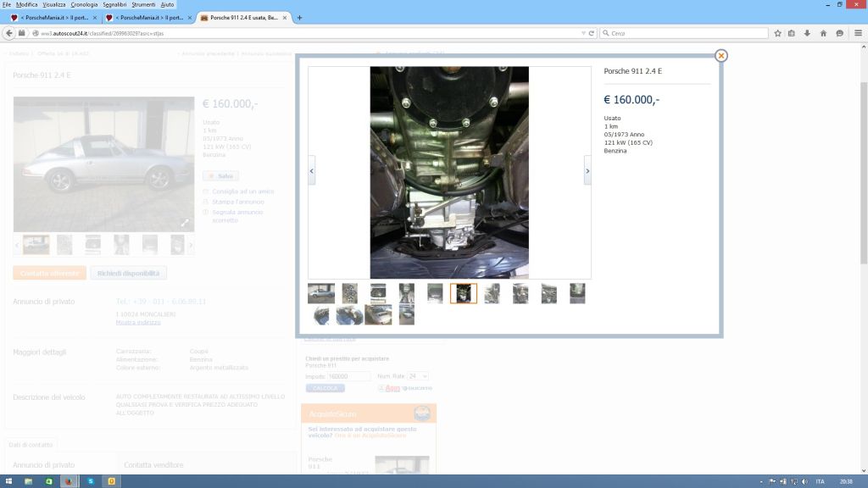
Task: Open a new browser tab with plus
Action: pyautogui.click(x=299, y=18)
